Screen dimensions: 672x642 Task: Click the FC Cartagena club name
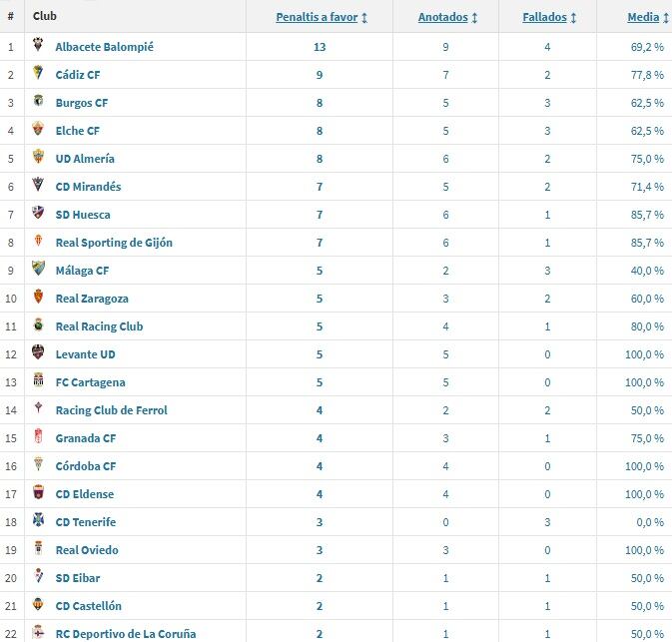coord(90,382)
